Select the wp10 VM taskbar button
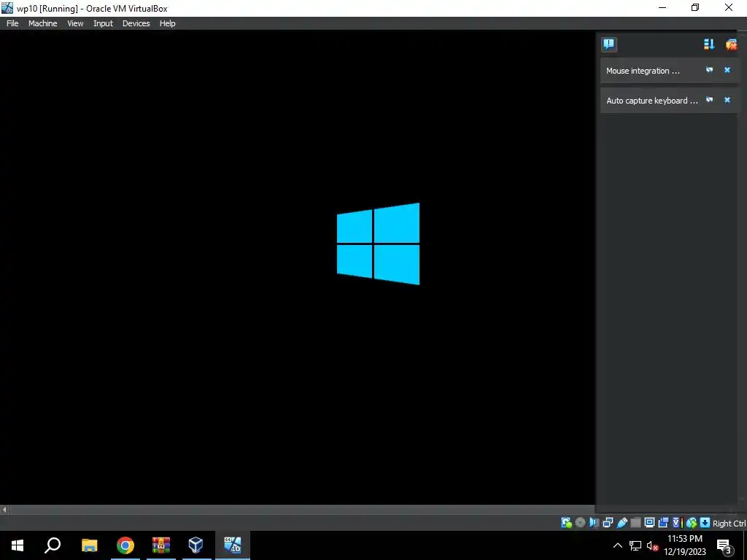 coord(233,545)
